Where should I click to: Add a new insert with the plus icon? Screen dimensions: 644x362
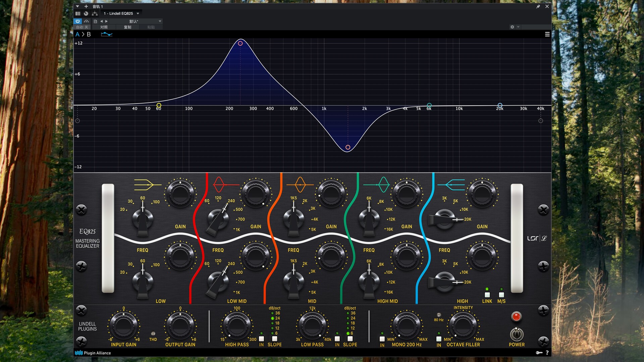(x=86, y=6)
